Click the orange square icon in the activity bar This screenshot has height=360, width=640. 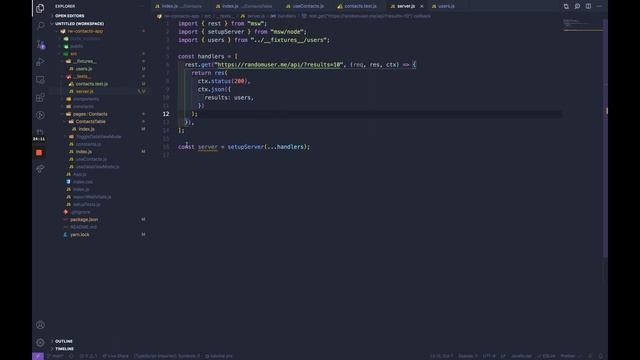[39, 153]
